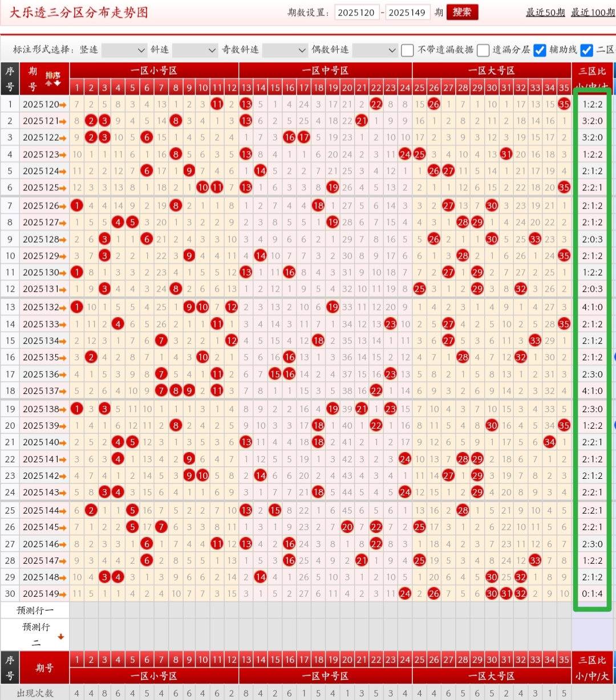
Task: Select red ball 31 in row 2025123
Action: tap(506, 154)
